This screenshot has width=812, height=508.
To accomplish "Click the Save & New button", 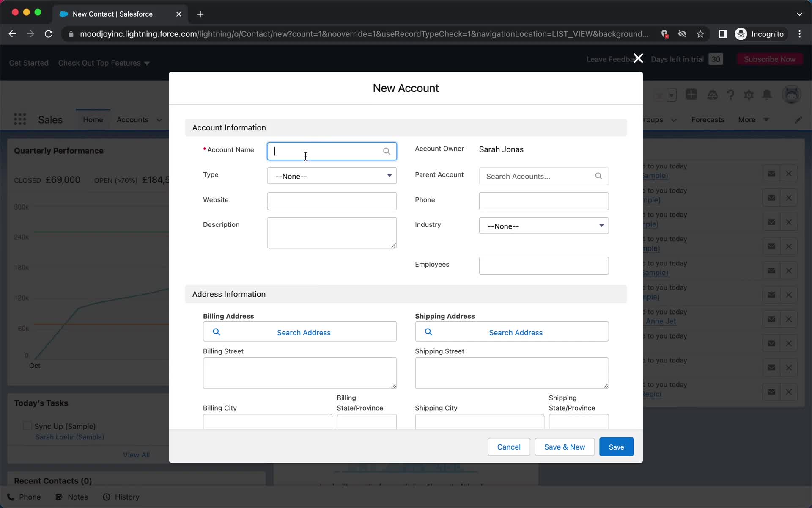I will point(565,447).
